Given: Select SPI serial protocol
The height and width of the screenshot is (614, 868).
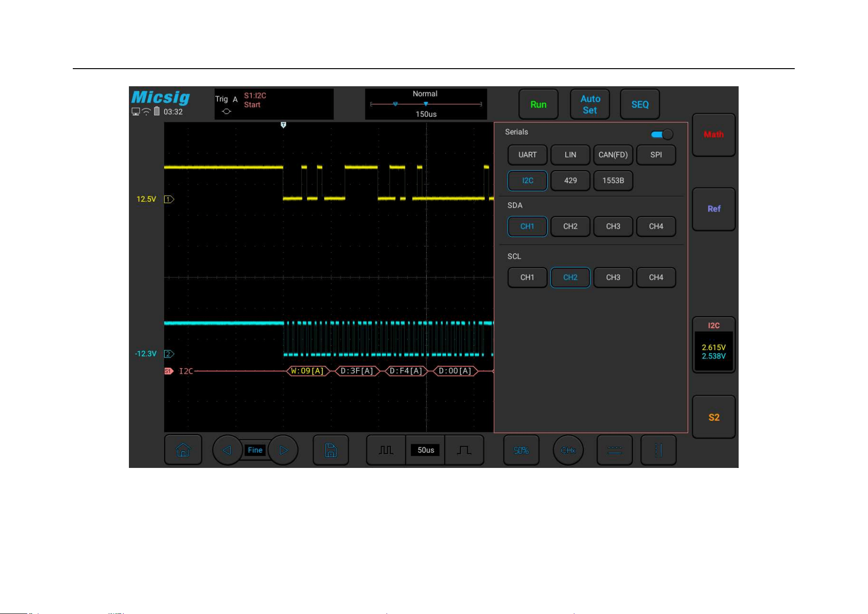Looking at the screenshot, I should [x=656, y=155].
